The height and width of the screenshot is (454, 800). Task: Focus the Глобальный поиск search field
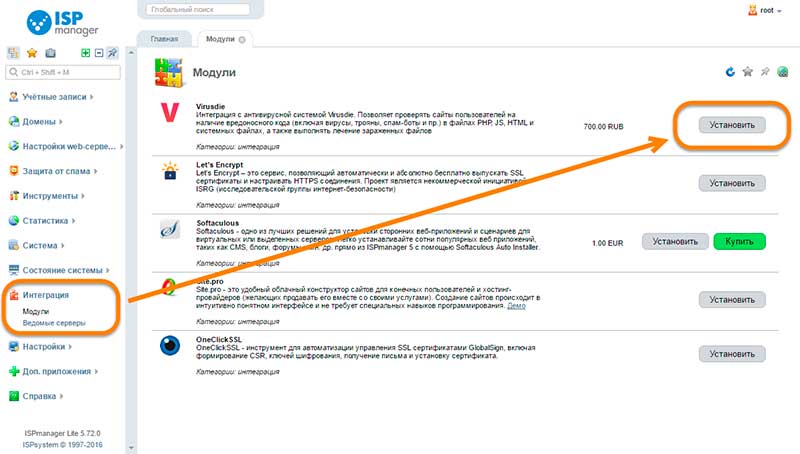coord(198,9)
